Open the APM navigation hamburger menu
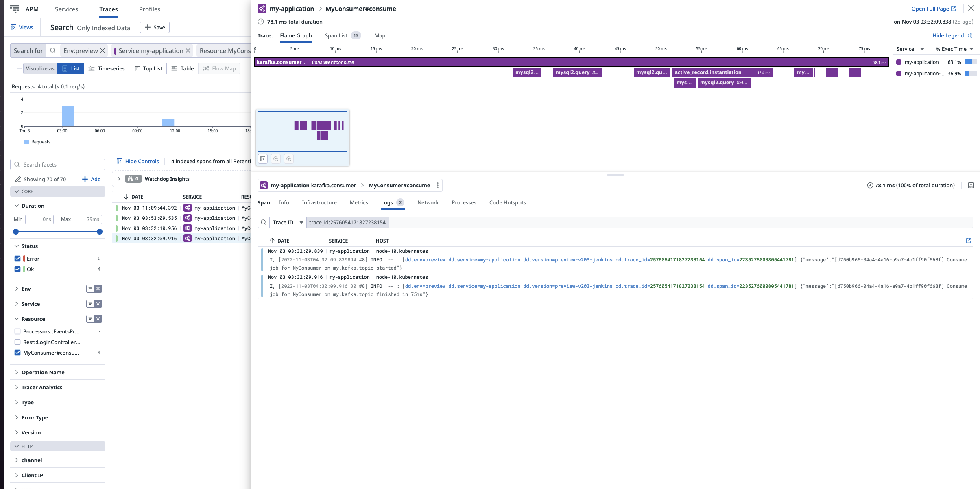Screen dimensions: 980x489 [15, 9]
